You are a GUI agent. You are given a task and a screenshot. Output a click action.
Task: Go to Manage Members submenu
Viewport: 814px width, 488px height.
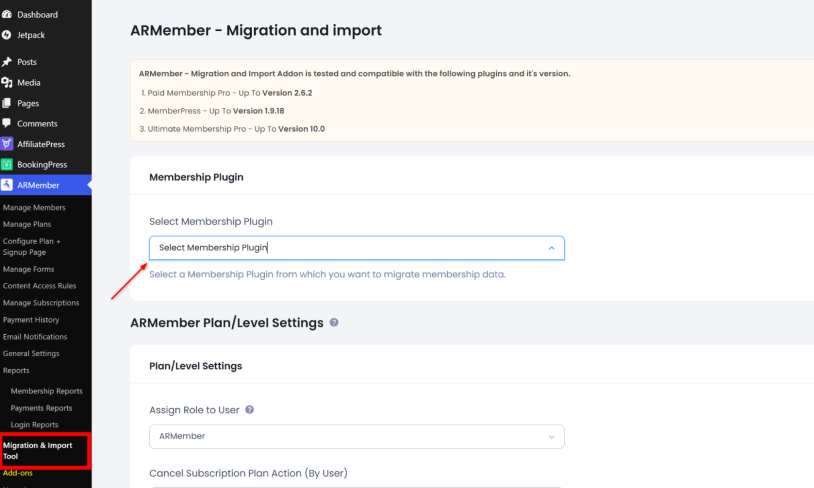pos(34,208)
